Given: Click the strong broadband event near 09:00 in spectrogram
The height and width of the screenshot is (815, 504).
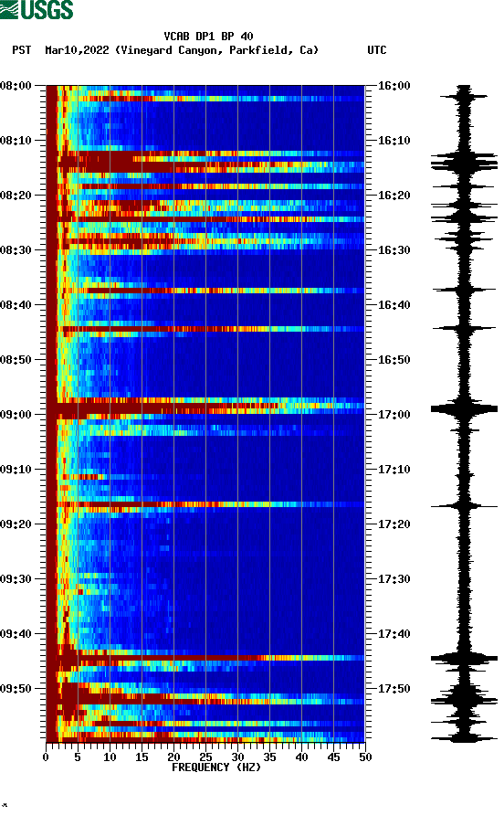Looking at the screenshot, I should click(205, 408).
